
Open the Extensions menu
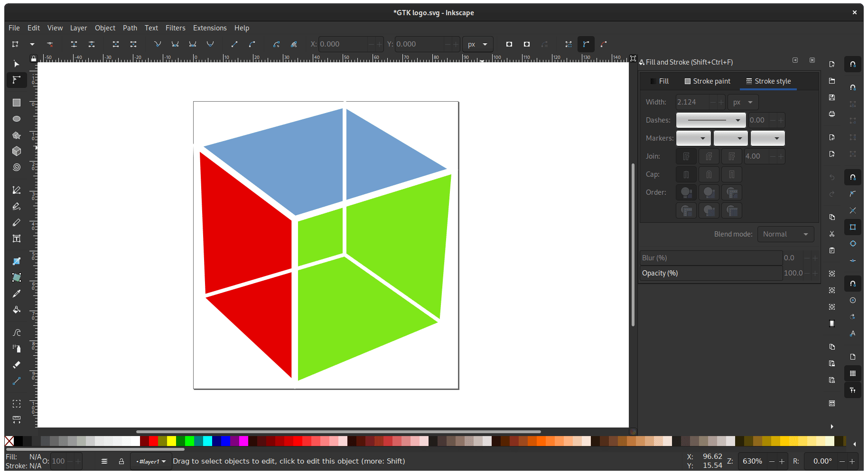[209, 28]
